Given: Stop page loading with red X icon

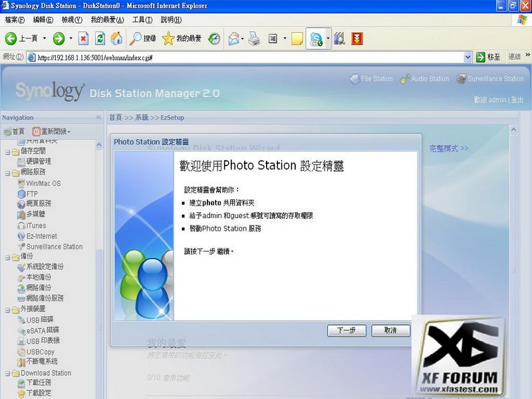Looking at the screenshot, I should pos(83,39).
